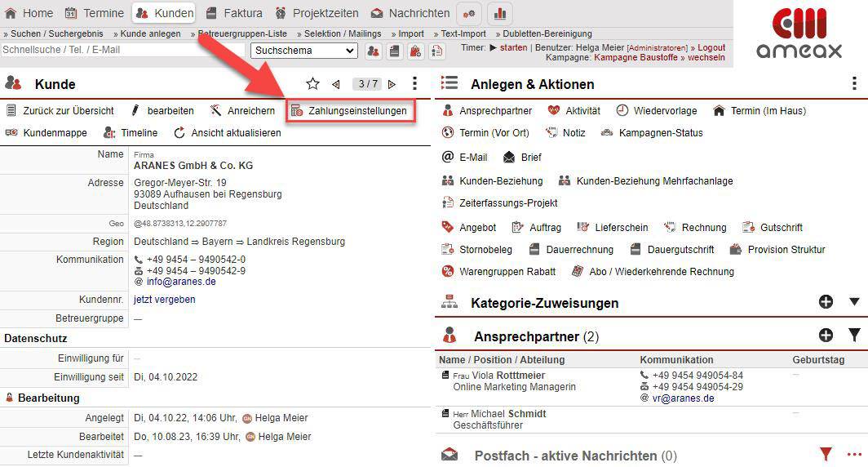Go to previous customer record arrow

[336, 84]
